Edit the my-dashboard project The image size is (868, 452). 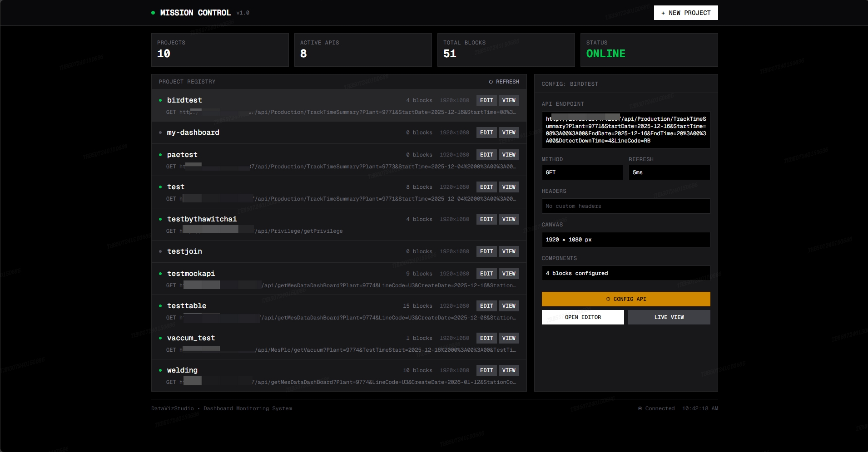pos(486,133)
